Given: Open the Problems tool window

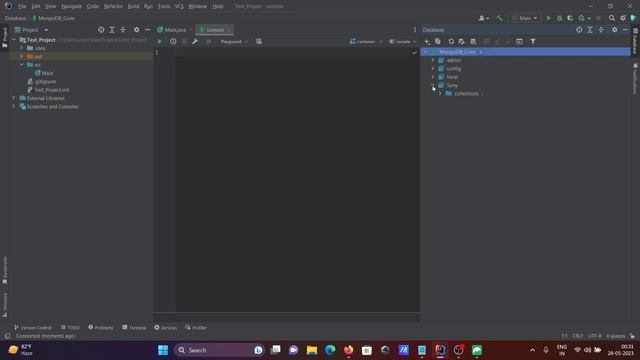Looking at the screenshot, I should (x=101, y=327).
